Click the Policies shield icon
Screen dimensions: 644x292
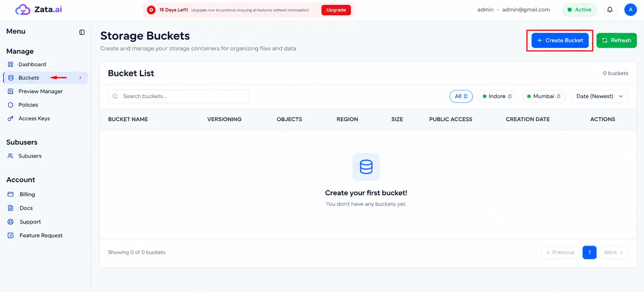pos(10,105)
